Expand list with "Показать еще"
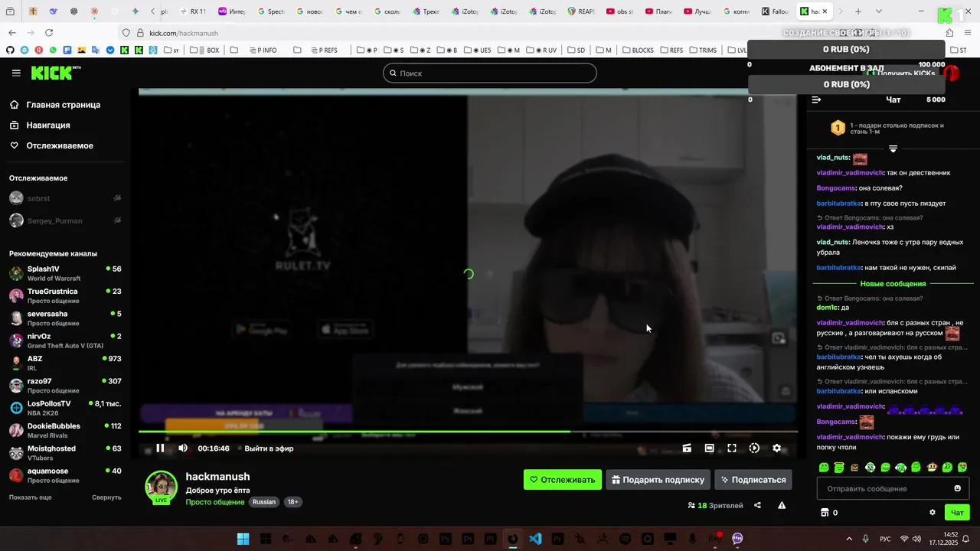The image size is (980, 551). [x=31, y=497]
